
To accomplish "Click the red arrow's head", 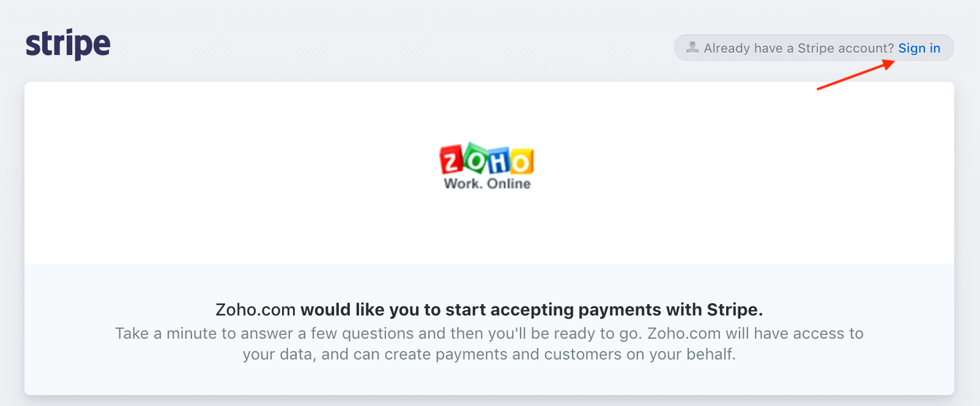I will coord(890,64).
